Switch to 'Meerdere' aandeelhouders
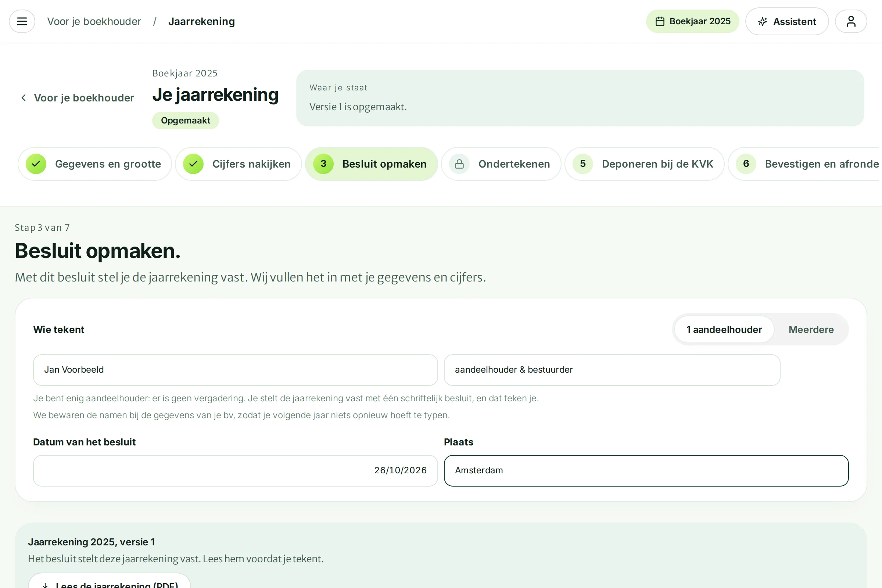Image resolution: width=882 pixels, height=588 pixels. click(x=811, y=330)
